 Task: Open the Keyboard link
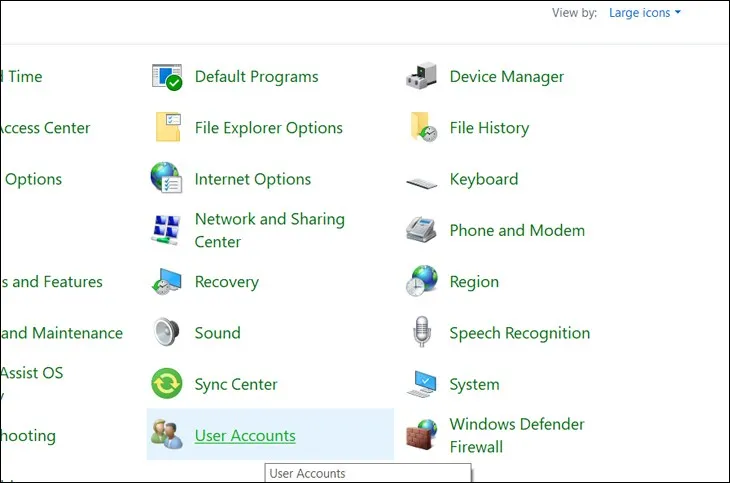click(484, 179)
